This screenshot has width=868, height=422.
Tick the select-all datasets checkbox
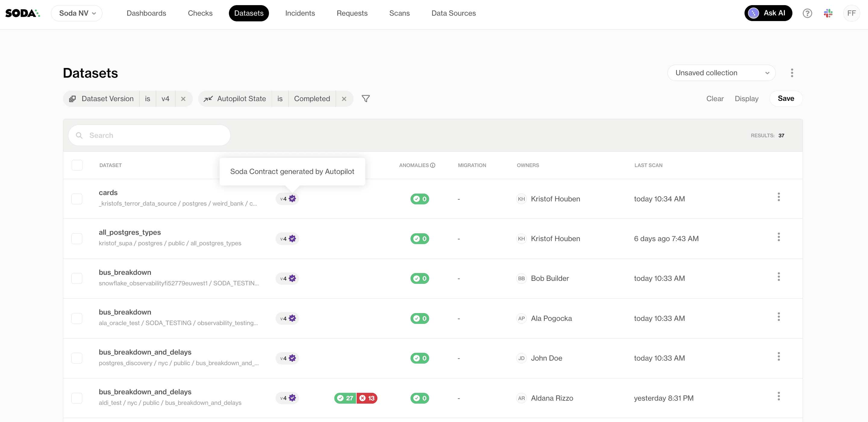[x=77, y=165]
